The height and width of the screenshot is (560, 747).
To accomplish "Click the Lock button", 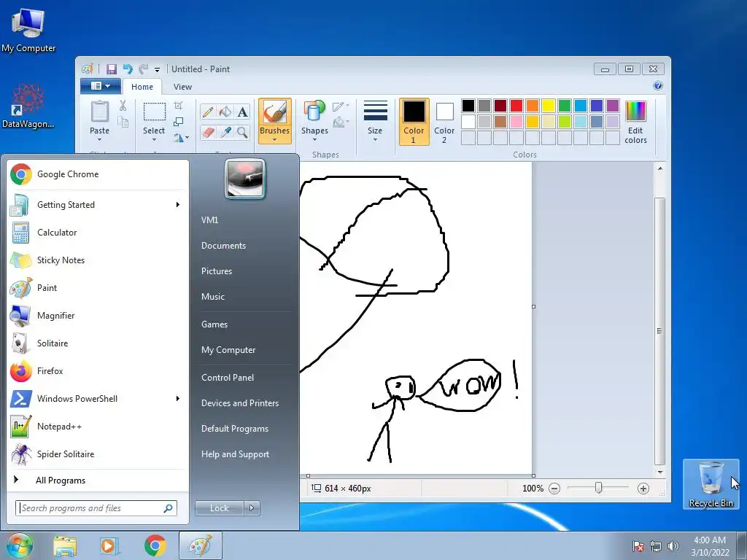I will coord(220,508).
